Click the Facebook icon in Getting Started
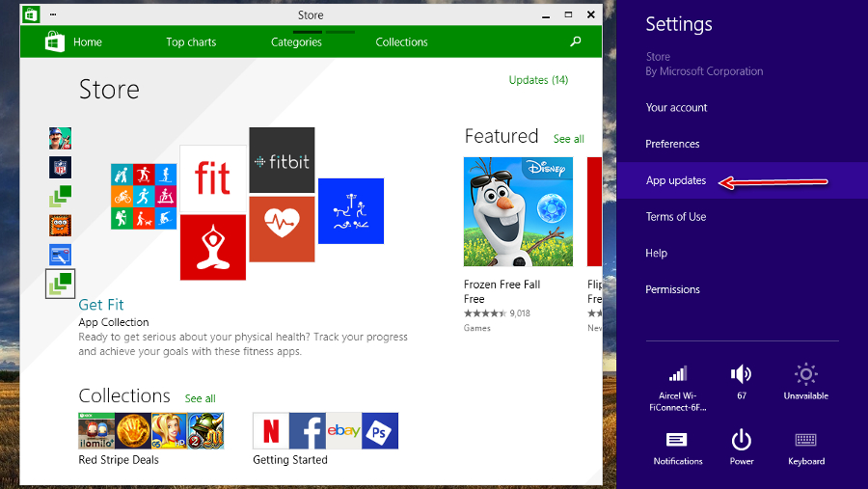Viewport: 868px width, 489px height. point(308,430)
